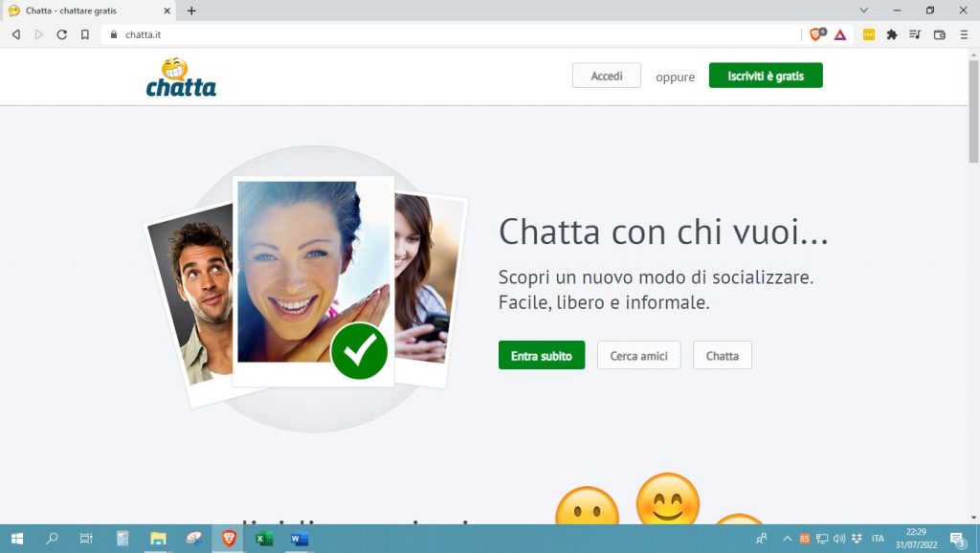Mute audio via the volume tray icon

[838, 540]
